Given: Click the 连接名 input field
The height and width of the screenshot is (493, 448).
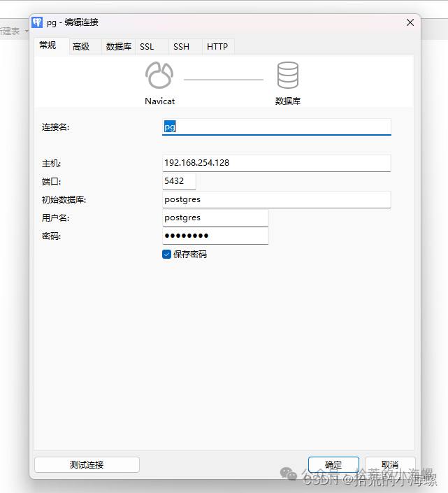Looking at the screenshot, I should point(277,127).
